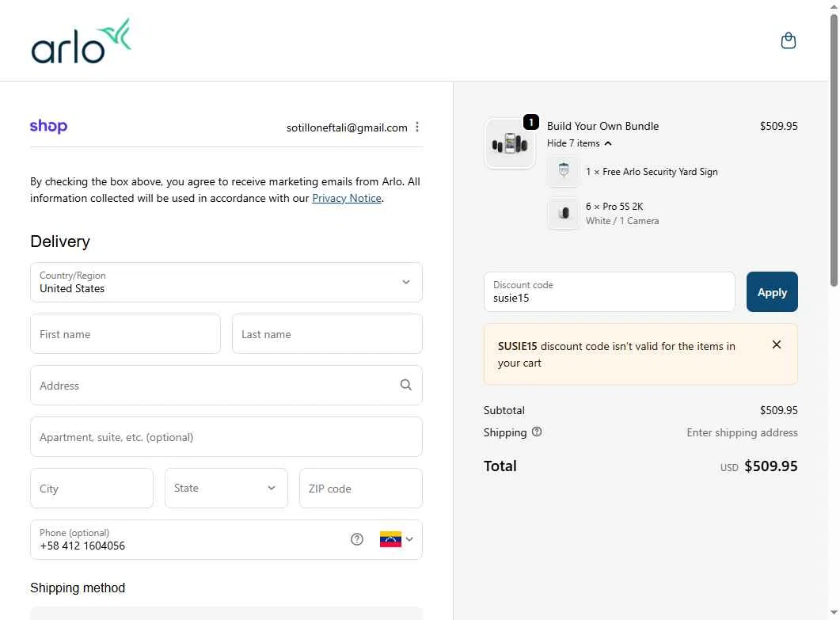Image resolution: width=840 pixels, height=620 pixels.
Task: Collapse the Hide 7 items list
Action: coord(580,143)
